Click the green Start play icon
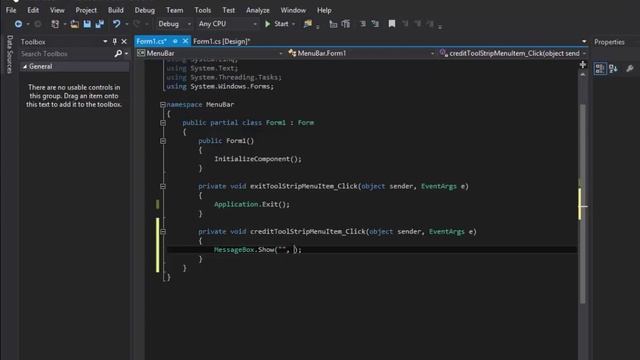The height and width of the screenshot is (360, 640). coord(268,24)
